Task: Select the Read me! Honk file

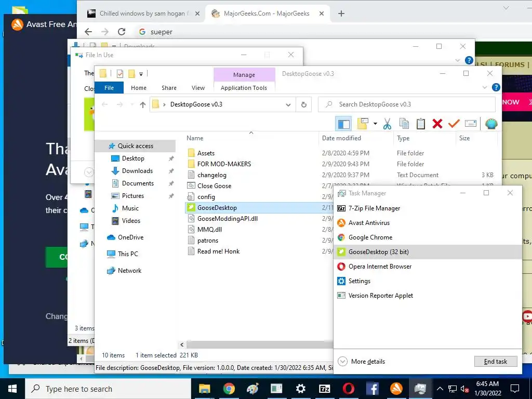Action: pyautogui.click(x=218, y=251)
